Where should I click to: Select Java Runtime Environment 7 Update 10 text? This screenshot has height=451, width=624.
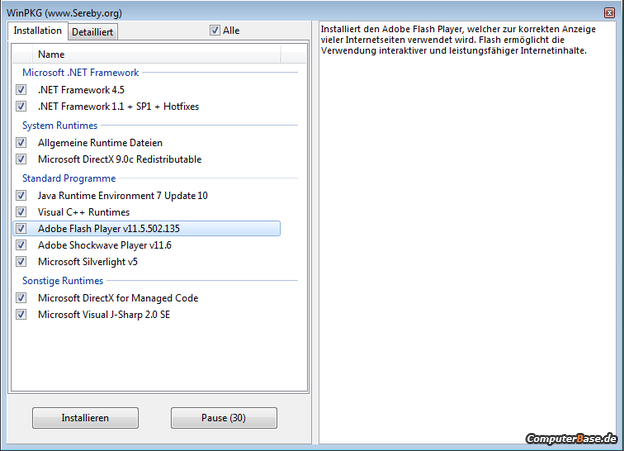(123, 196)
